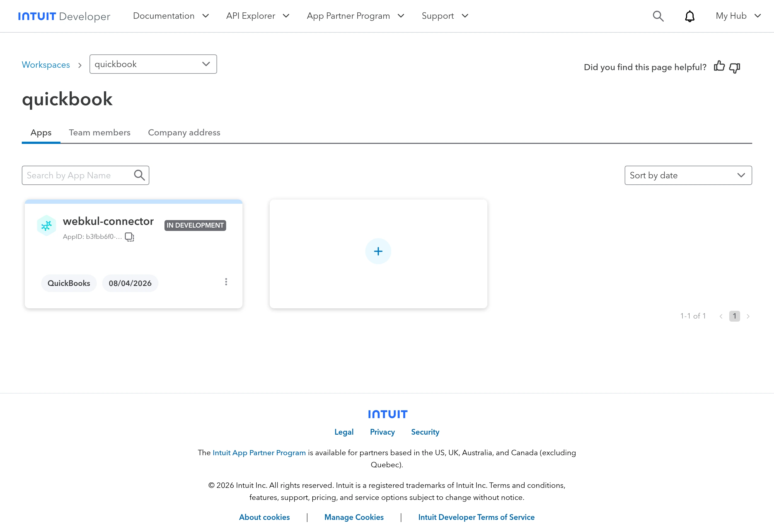Open the webkul-connector app title
774x532 pixels.
tap(108, 221)
